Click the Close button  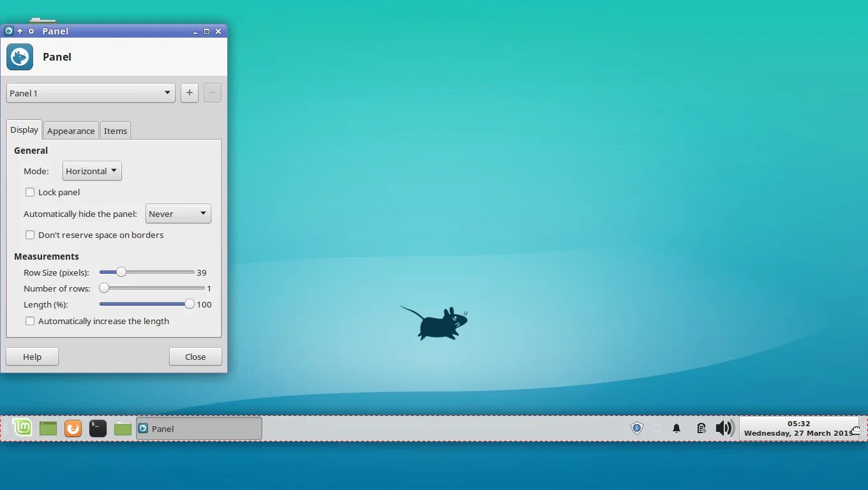(x=195, y=357)
